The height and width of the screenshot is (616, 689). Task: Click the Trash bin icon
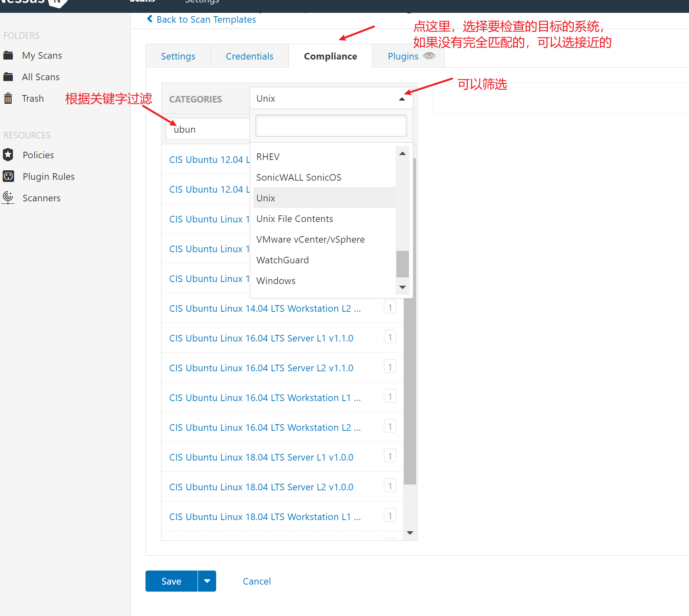click(8, 98)
